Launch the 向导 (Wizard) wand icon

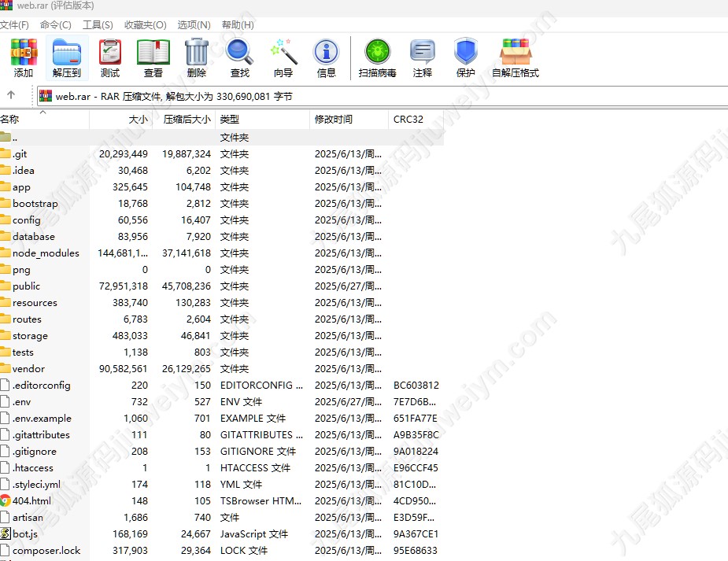point(283,57)
